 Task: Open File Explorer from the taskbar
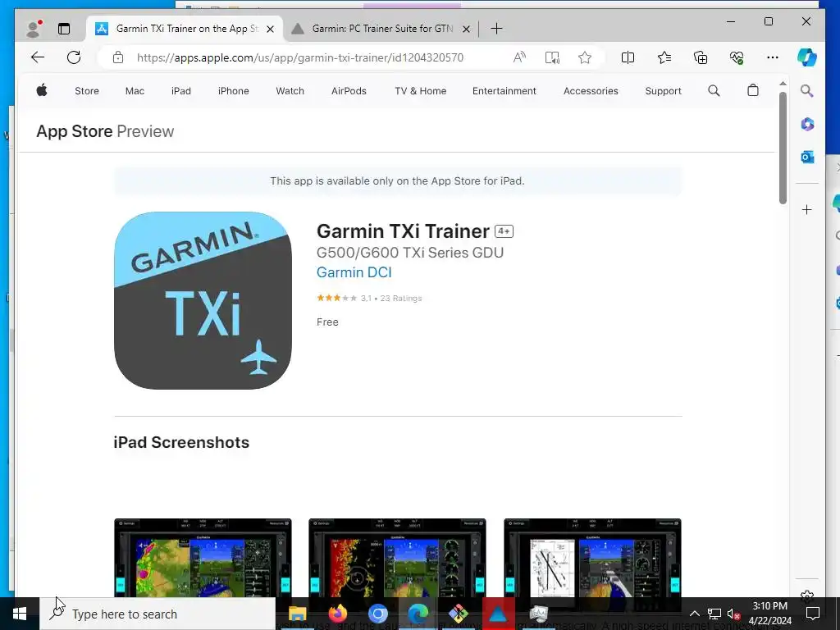tap(297, 614)
